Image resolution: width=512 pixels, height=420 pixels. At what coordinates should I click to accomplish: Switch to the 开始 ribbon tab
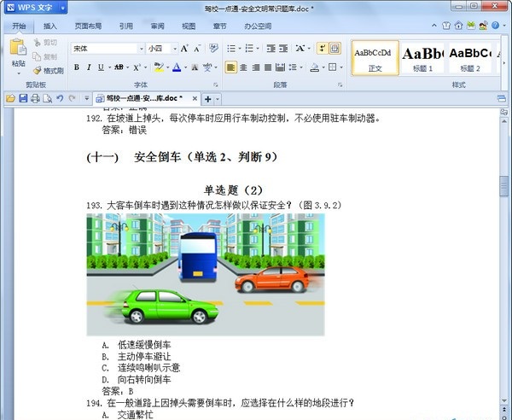(19, 26)
